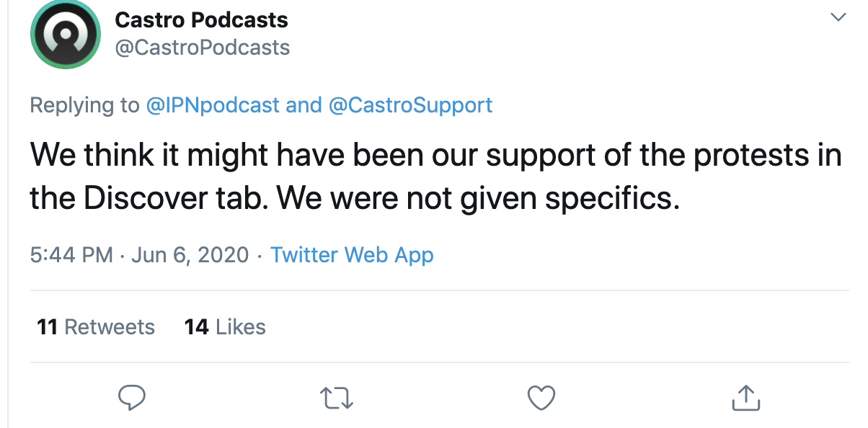
Task: Open the @IPNpodcast mention link
Action: 213,105
